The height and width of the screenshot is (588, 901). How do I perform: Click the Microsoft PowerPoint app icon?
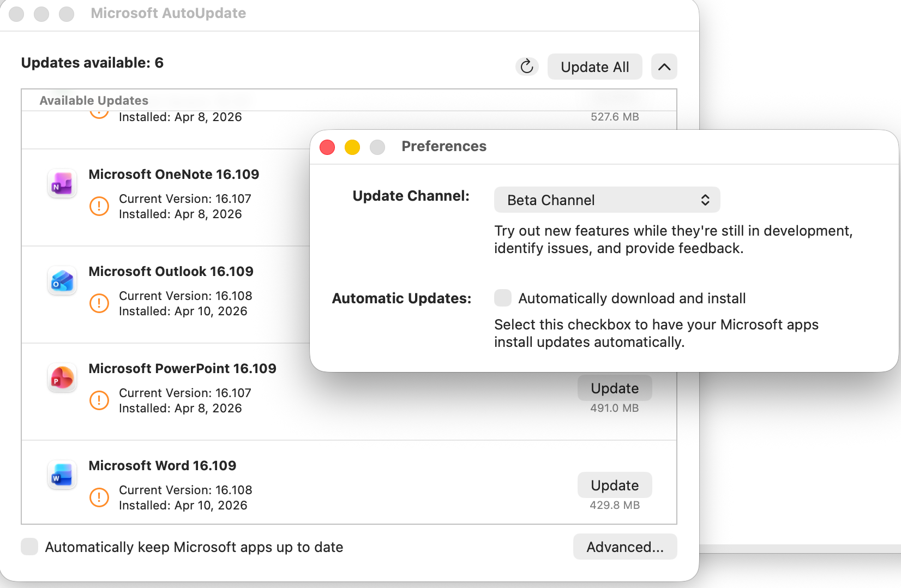62,377
